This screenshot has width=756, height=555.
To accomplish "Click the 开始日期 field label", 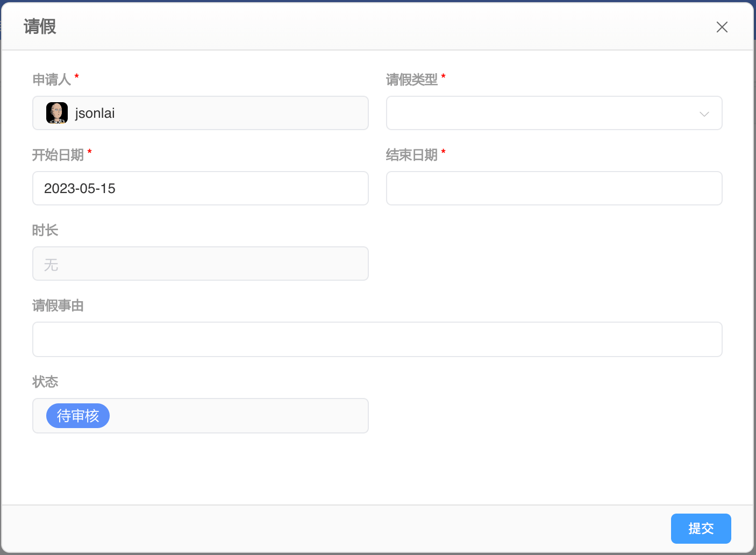I will click(58, 155).
